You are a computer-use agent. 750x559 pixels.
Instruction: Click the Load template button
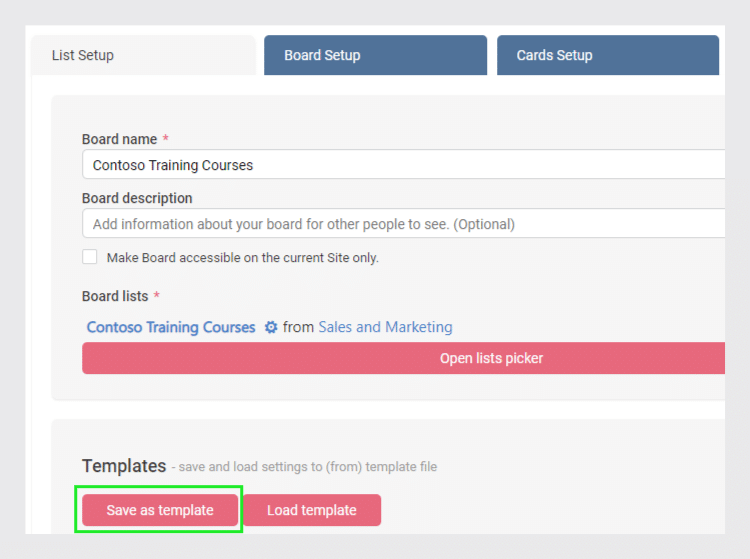[x=312, y=510]
